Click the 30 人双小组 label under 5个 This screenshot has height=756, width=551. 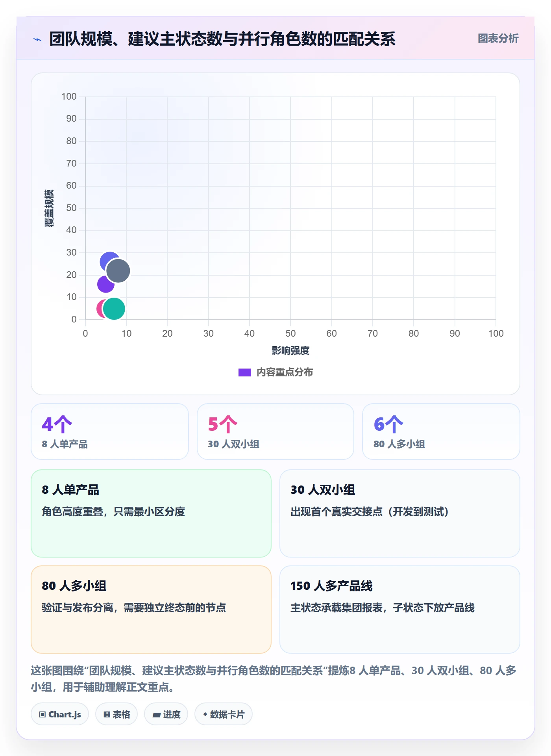click(x=233, y=444)
